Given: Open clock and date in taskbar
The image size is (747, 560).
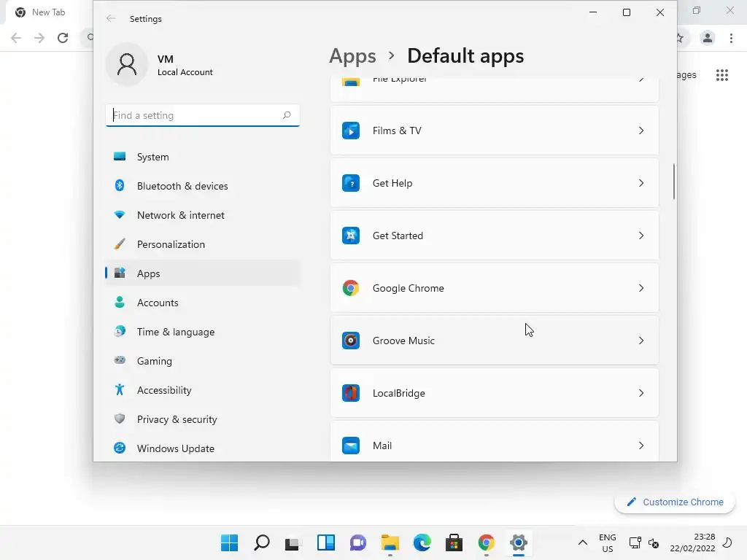Looking at the screenshot, I should coord(693,542).
